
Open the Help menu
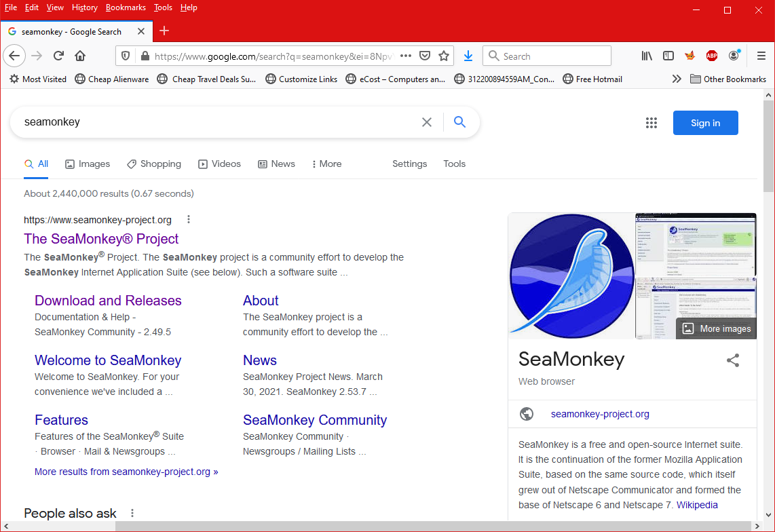click(188, 7)
